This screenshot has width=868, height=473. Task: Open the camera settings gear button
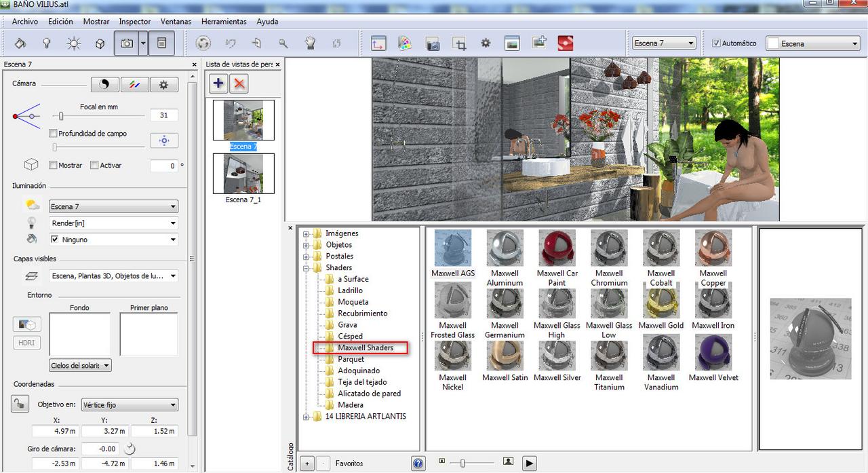[163, 84]
